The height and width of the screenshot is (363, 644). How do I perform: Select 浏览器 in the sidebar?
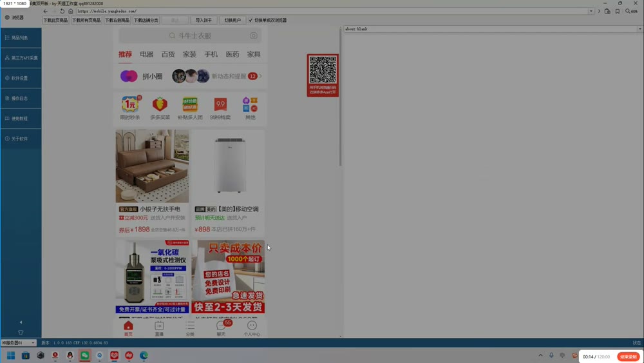tap(15, 17)
